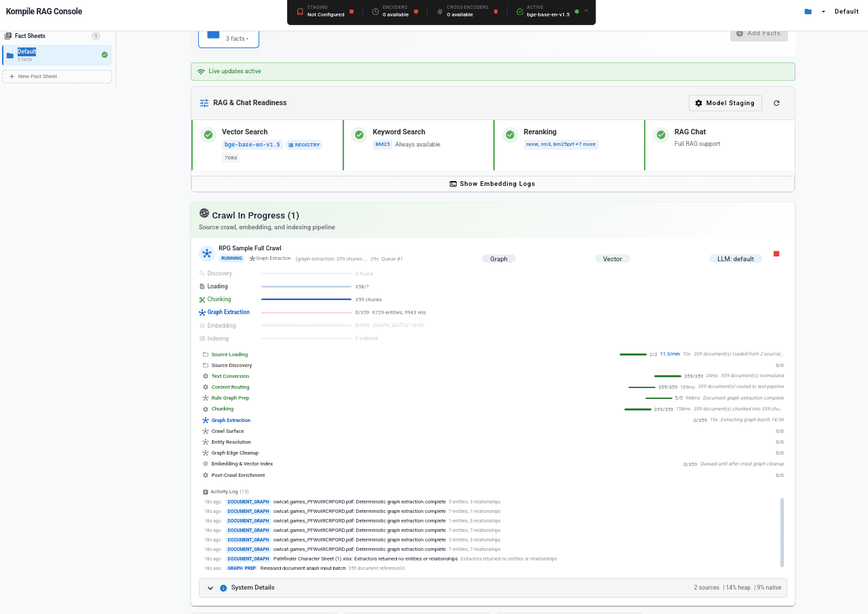Select the Crawl Surface pipeline step

click(493, 431)
